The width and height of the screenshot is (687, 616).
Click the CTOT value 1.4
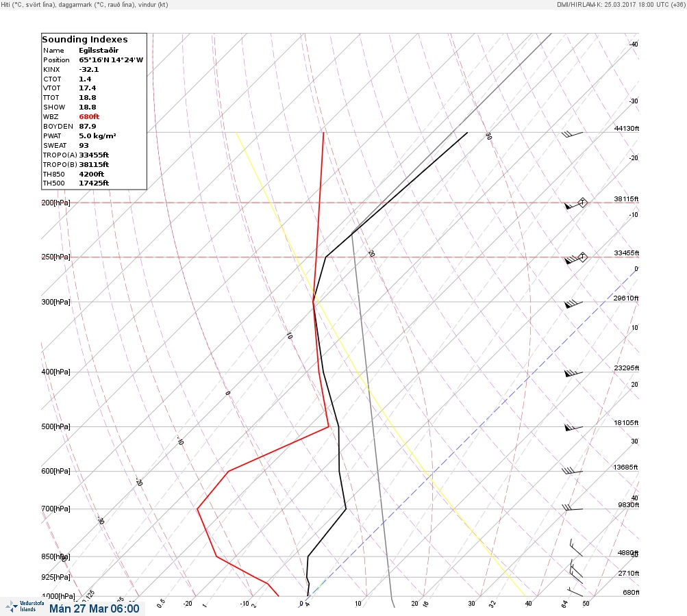[x=85, y=79]
